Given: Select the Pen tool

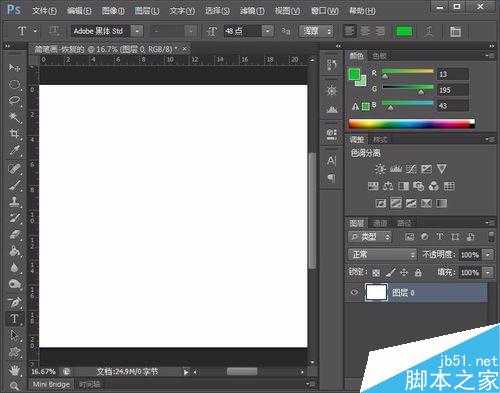Looking at the screenshot, I should click(x=14, y=303).
